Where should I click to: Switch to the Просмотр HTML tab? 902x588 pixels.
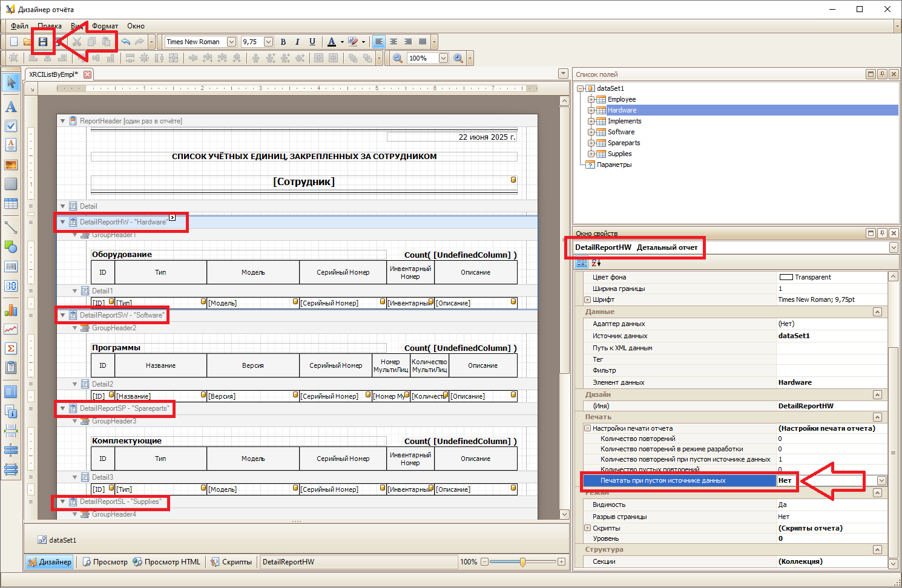166,562
